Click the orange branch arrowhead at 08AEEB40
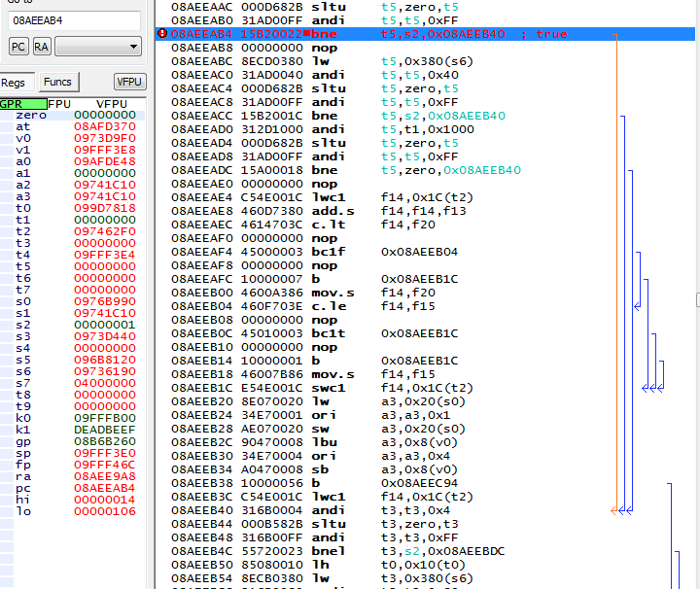The height and width of the screenshot is (589, 700). coord(615,509)
